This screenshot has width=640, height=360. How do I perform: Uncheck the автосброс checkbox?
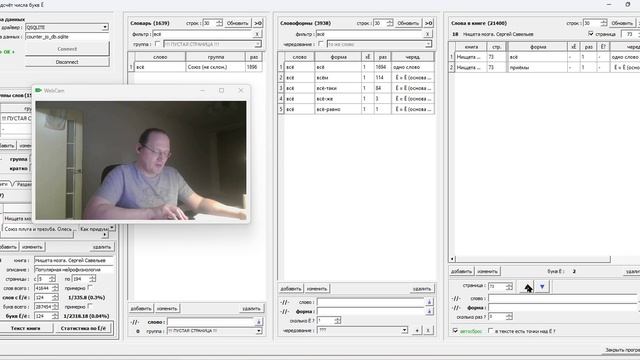pos(455,331)
